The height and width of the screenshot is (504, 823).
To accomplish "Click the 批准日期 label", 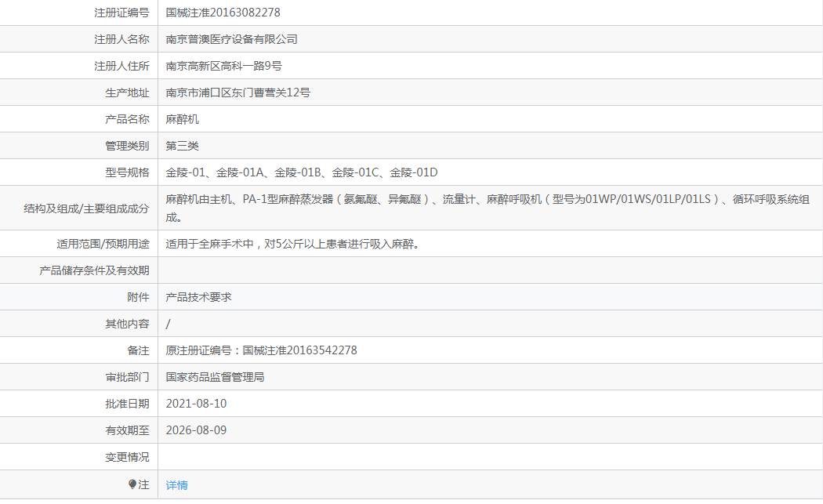I will [x=128, y=404].
